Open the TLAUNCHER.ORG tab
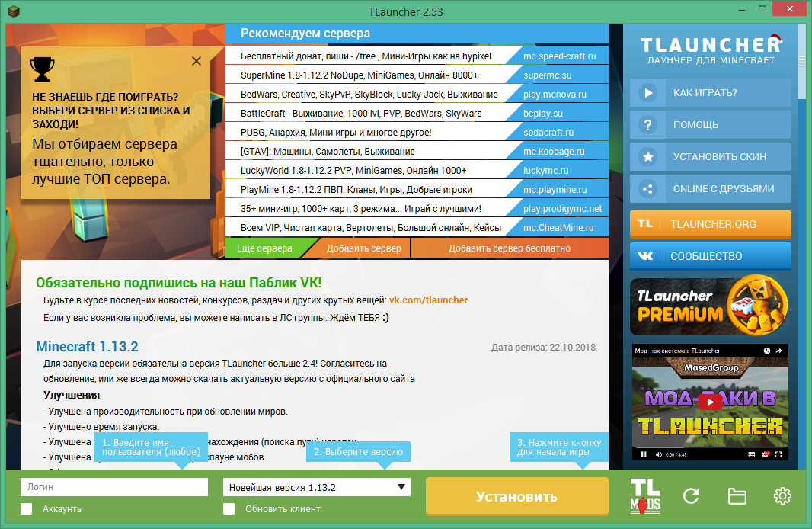Viewport: 812px width, 529px height. click(710, 224)
